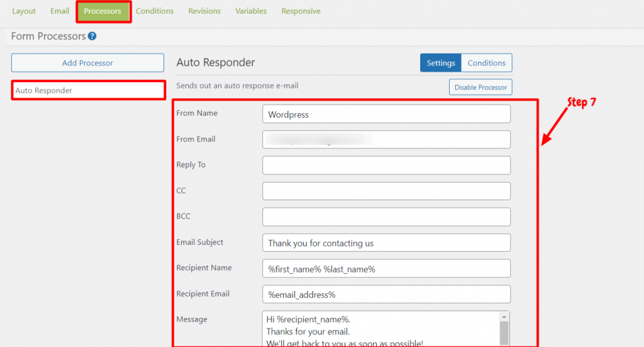Click the Form Processors title

(x=48, y=36)
